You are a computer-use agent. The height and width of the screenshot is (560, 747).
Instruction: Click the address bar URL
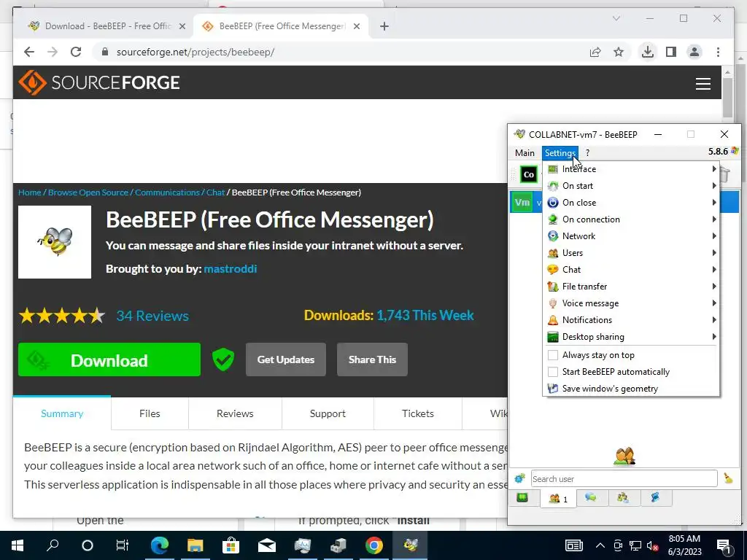pos(196,52)
